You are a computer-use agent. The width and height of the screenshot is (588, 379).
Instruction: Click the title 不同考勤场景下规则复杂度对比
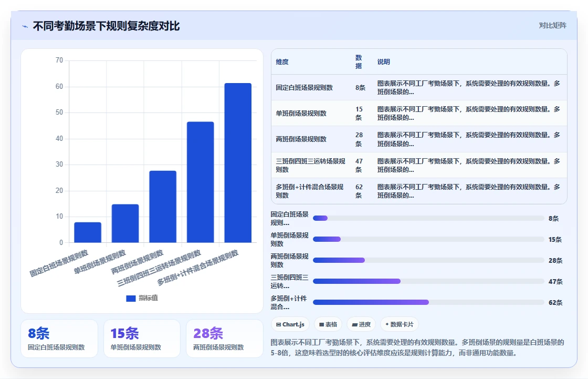click(106, 26)
